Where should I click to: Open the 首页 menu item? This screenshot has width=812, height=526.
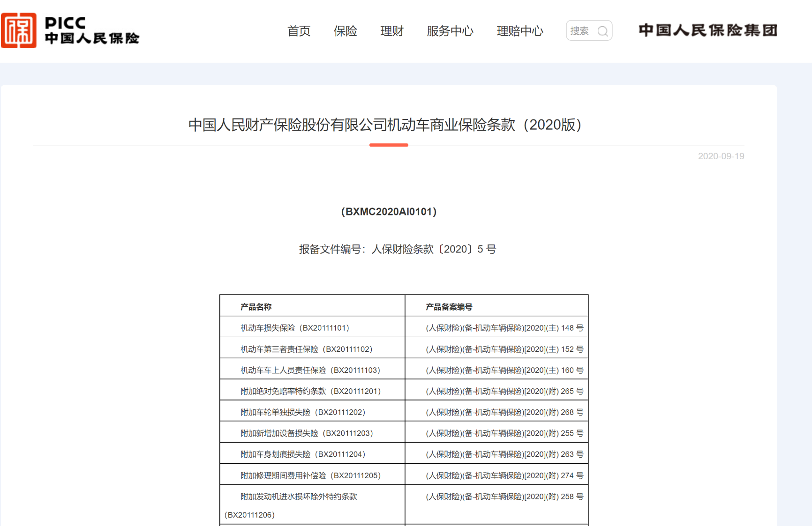pyautogui.click(x=299, y=31)
